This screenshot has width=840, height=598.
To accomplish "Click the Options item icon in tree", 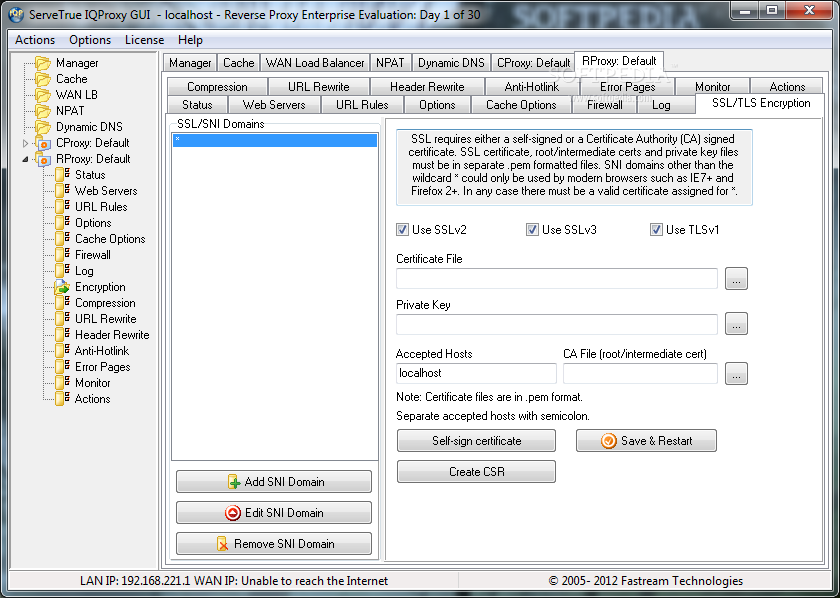I will (63, 223).
